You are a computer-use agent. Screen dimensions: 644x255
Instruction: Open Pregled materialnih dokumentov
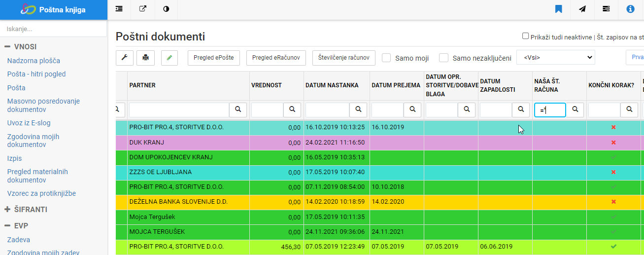[x=37, y=176]
